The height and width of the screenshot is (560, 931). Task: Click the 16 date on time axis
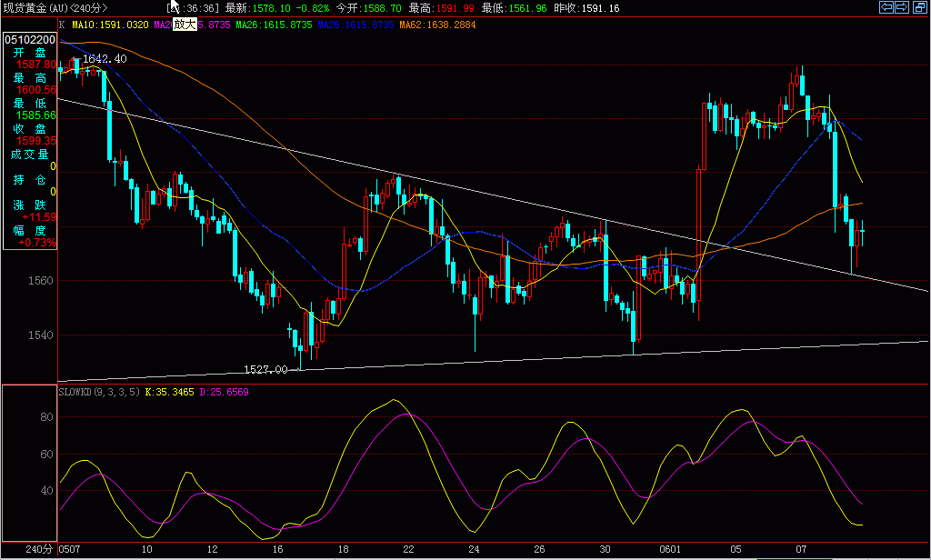(277, 549)
